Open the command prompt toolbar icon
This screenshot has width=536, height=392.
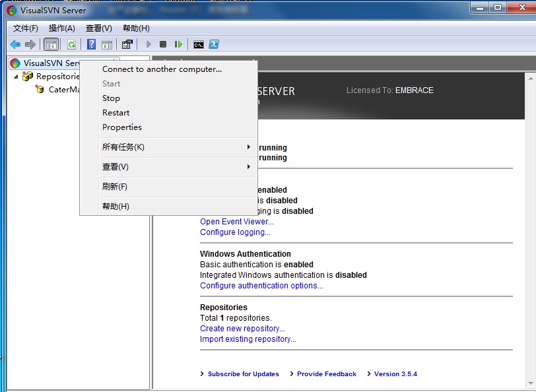[199, 44]
